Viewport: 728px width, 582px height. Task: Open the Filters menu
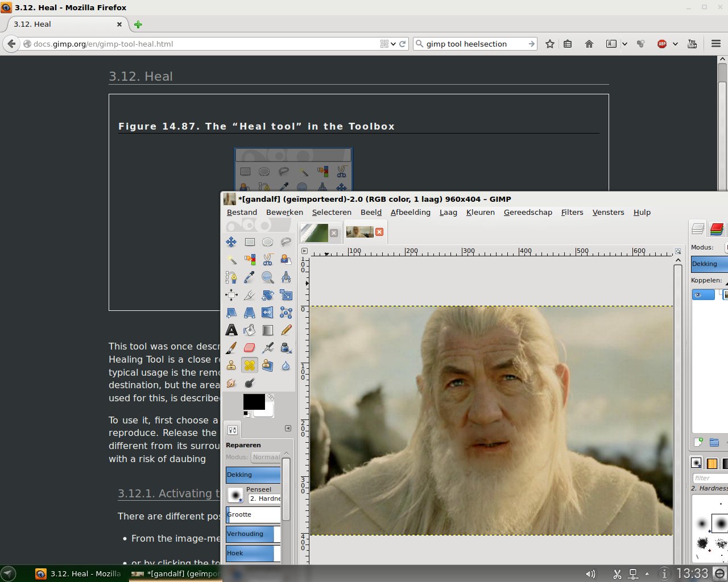click(572, 212)
